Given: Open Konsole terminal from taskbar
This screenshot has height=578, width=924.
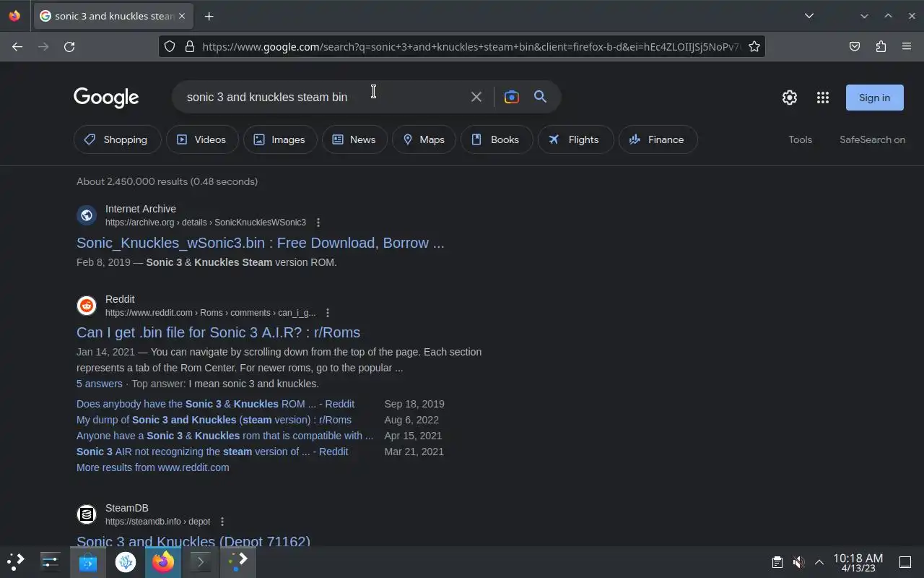Looking at the screenshot, I should click(x=201, y=561).
